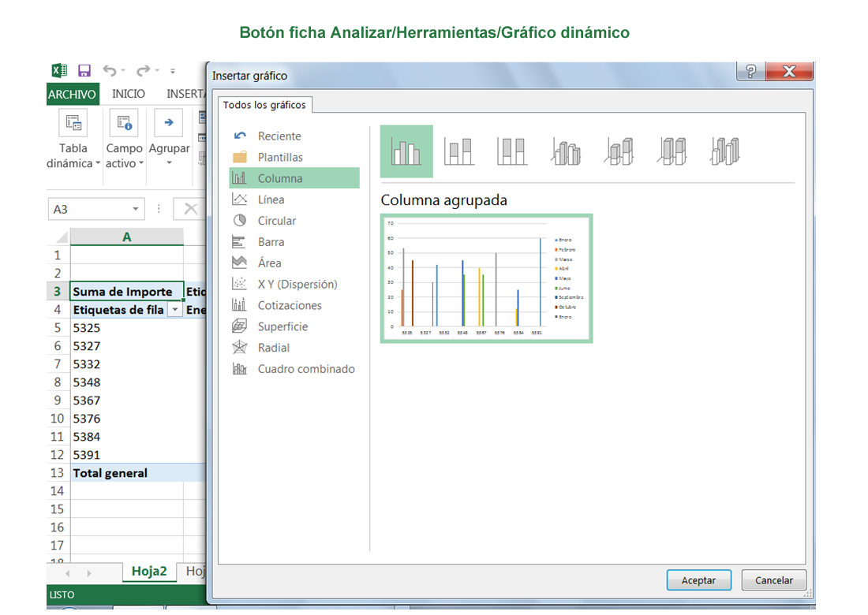The image size is (868, 615).
Task: Select the stacked column subtype icon
Action: coord(459,151)
